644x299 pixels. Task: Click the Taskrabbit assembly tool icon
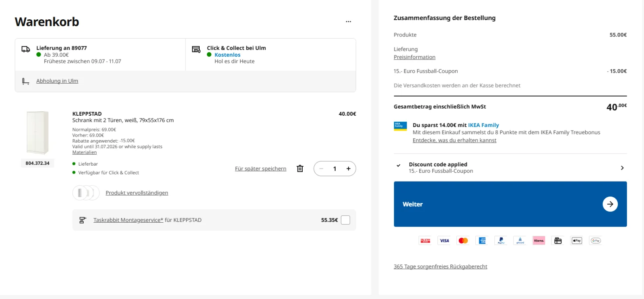[x=83, y=220]
